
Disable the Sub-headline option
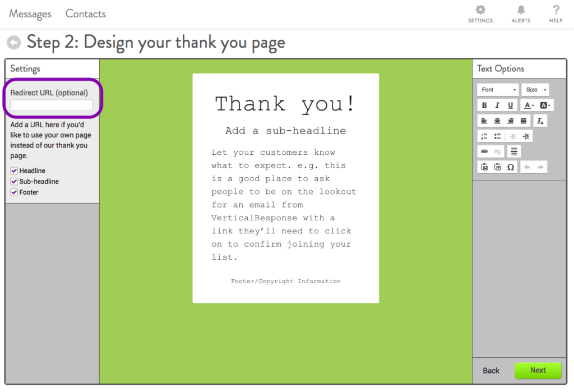(x=13, y=181)
